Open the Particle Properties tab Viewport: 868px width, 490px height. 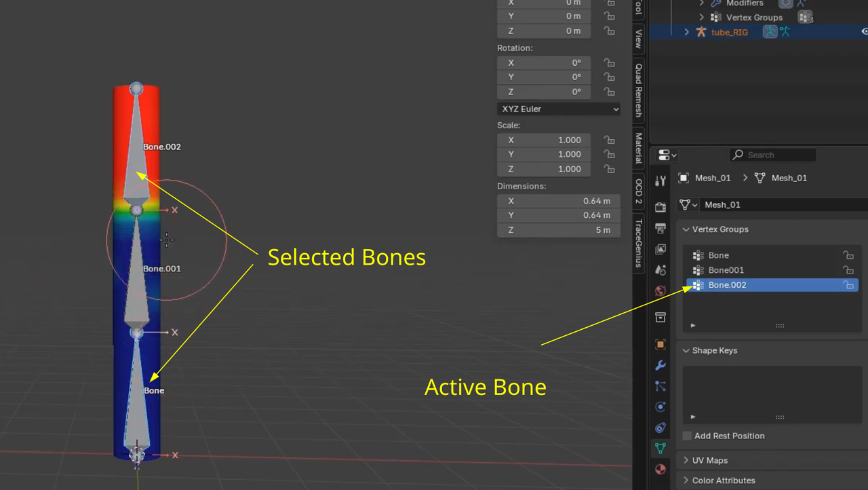(x=660, y=385)
